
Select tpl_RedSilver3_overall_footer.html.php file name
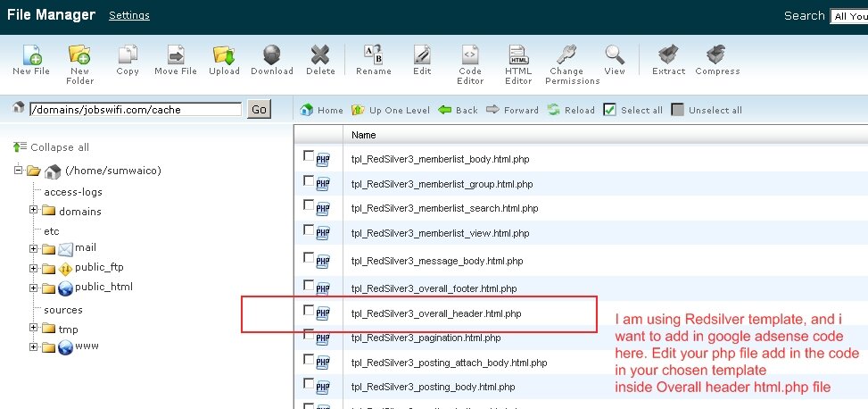pyautogui.click(x=434, y=288)
